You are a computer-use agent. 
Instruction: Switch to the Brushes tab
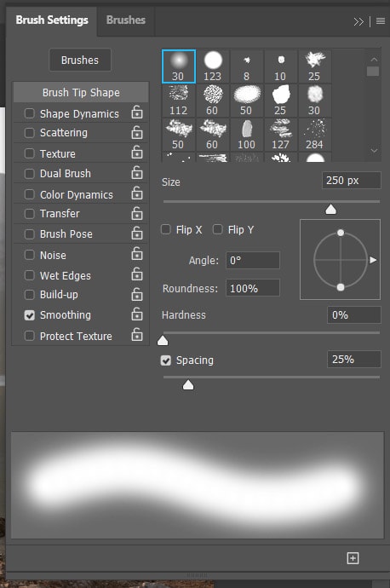click(126, 20)
